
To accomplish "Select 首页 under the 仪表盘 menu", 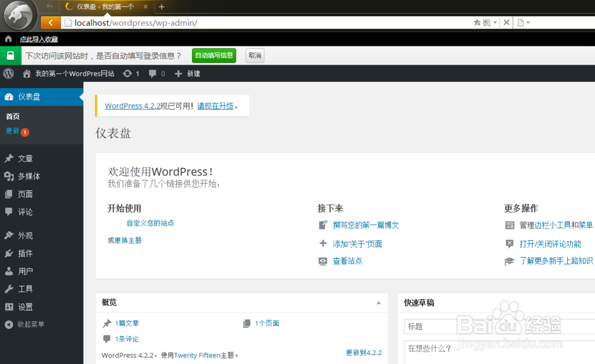I will point(12,116).
